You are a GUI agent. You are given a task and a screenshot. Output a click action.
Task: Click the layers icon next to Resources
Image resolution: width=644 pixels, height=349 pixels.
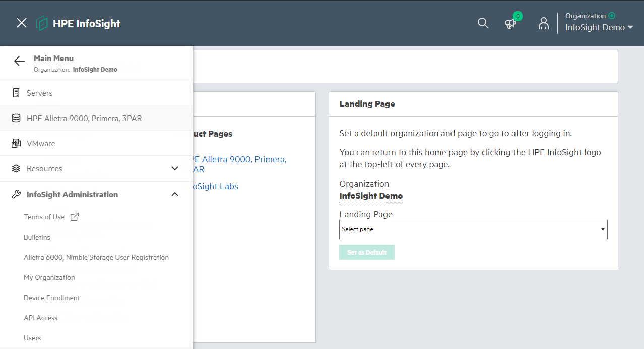16,168
